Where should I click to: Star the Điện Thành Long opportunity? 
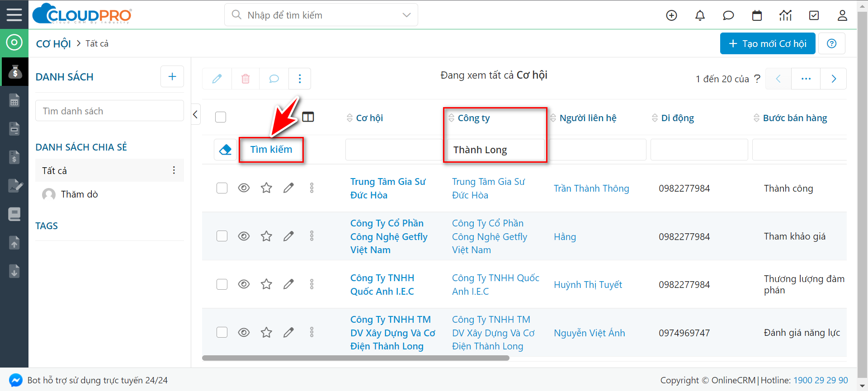click(x=266, y=332)
